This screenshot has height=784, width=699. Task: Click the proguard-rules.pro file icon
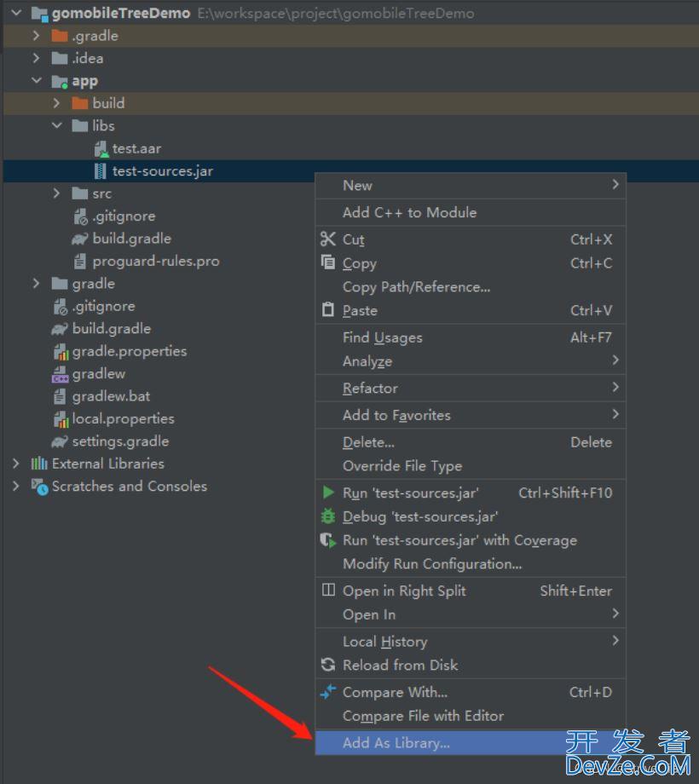(x=80, y=261)
